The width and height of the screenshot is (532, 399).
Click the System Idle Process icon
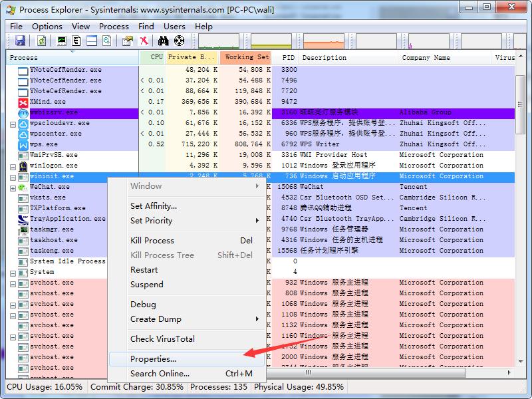tap(23, 261)
